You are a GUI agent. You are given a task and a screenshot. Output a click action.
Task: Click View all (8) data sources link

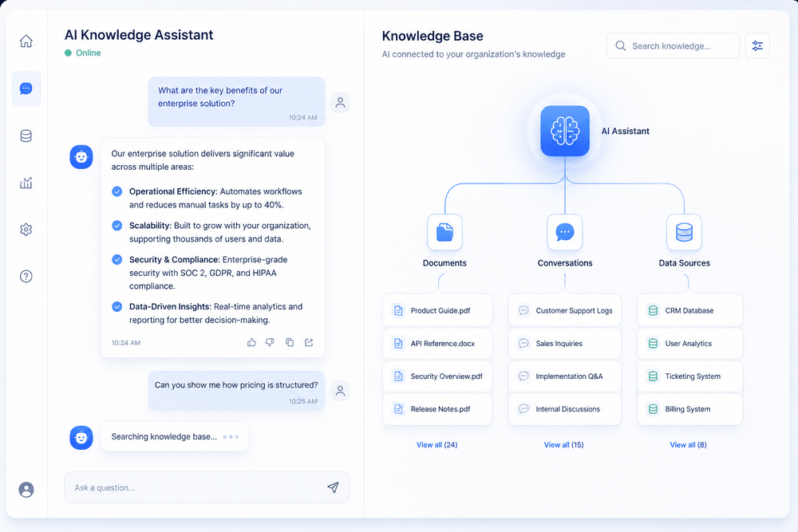click(688, 444)
